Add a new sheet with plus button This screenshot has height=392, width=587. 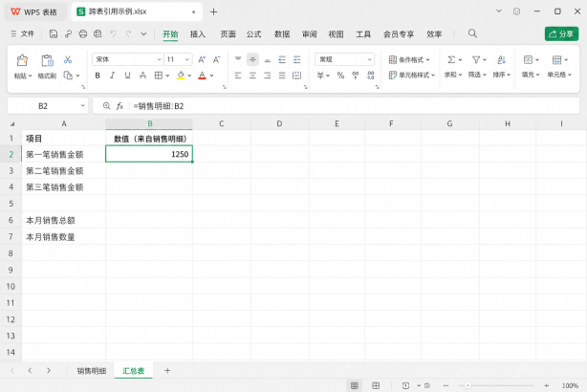167,371
